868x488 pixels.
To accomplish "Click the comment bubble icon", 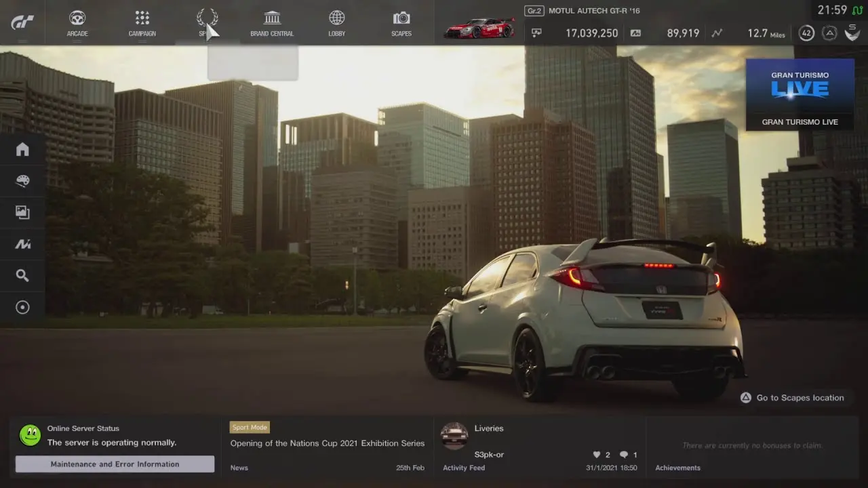I will click(x=624, y=455).
